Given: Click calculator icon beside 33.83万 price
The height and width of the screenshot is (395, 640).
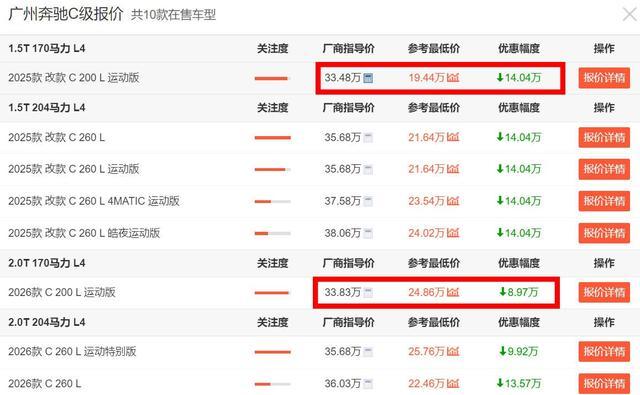Looking at the screenshot, I should pos(368,293).
